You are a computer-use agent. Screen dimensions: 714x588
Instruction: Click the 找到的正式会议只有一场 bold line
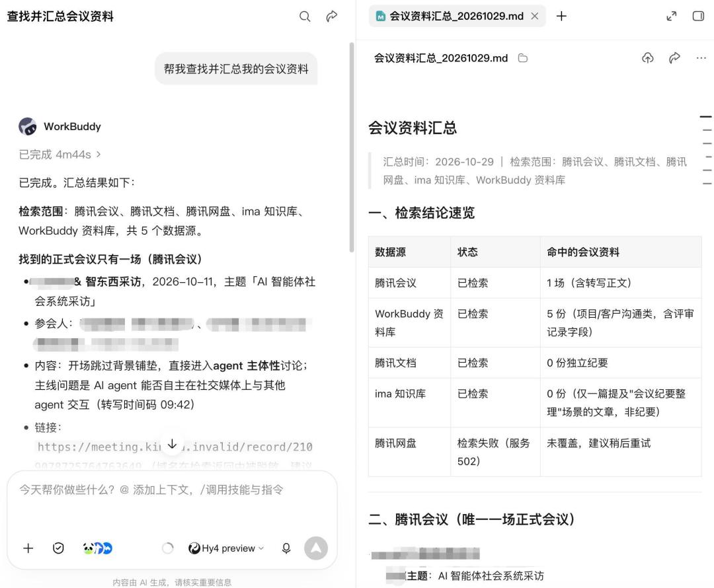pos(110,259)
